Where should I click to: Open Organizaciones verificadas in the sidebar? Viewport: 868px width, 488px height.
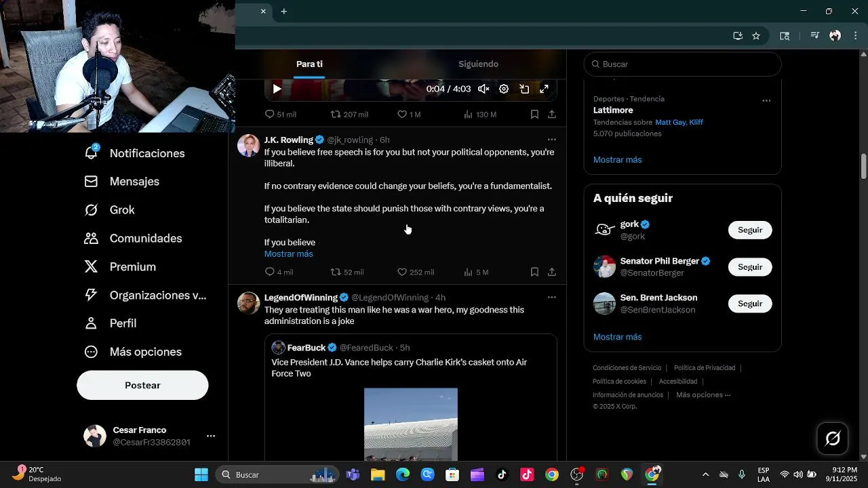coord(145,296)
